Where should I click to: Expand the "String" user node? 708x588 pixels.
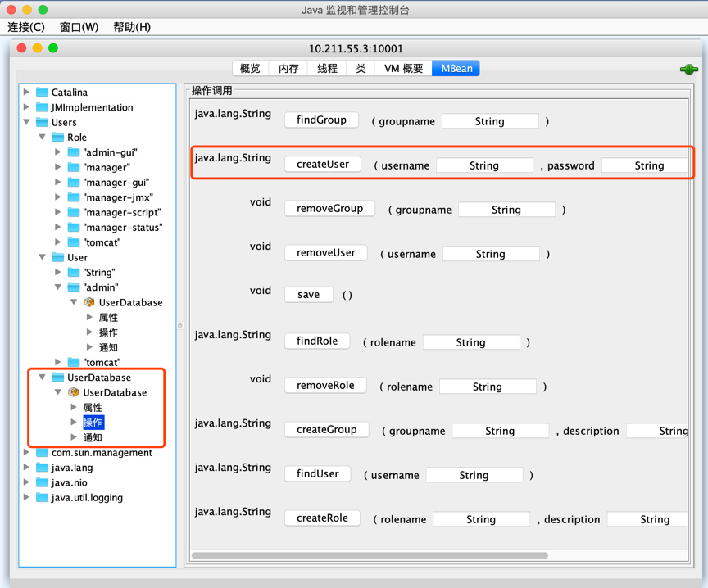[58, 272]
